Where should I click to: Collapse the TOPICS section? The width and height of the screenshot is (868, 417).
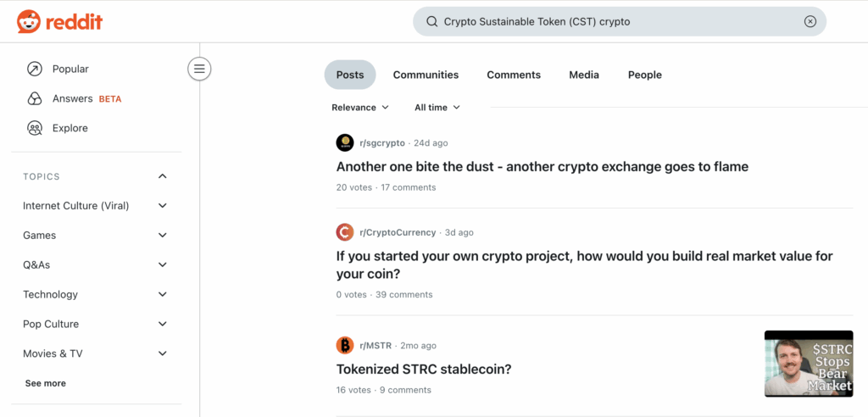[x=163, y=176]
